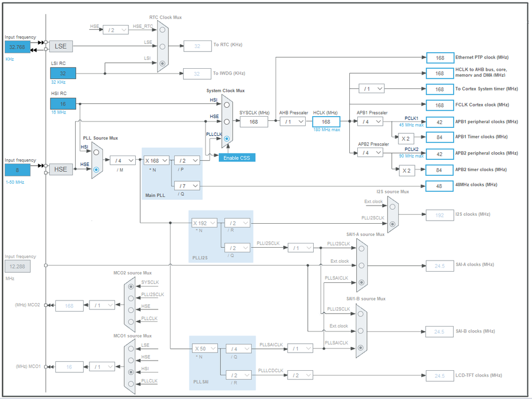Click the Enable CSS button

(237, 158)
